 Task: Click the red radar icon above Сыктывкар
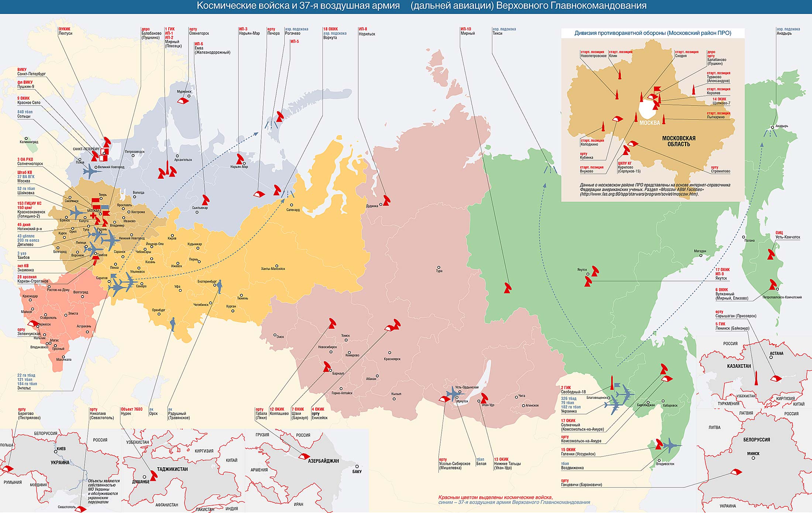tap(206, 200)
